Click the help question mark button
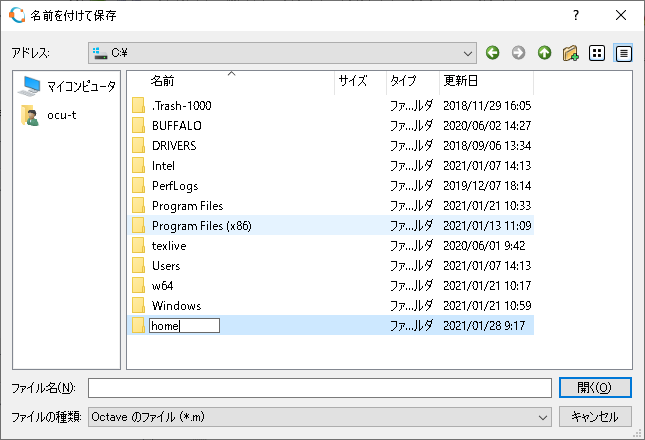Screen dimensions: 645x440 (575, 15)
